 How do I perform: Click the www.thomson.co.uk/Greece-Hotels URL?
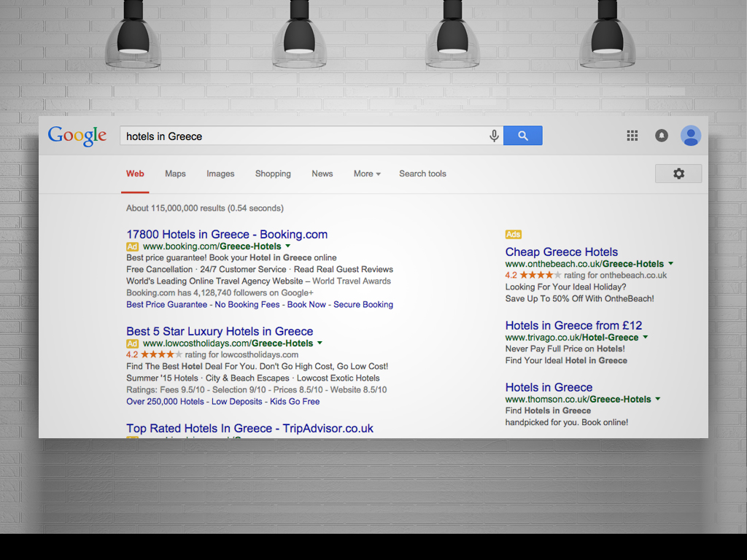tap(578, 400)
